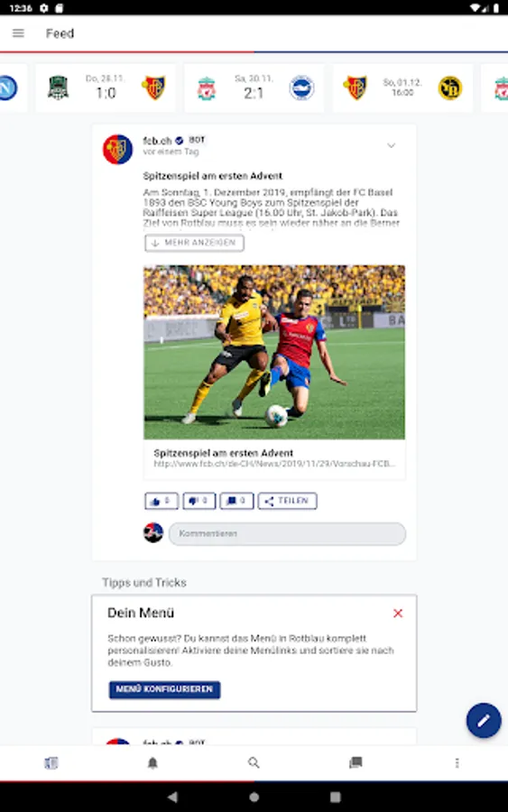The image size is (508, 812).
Task: Open the Liverpool vs Brighton 2:1 match card
Action: coord(254,88)
